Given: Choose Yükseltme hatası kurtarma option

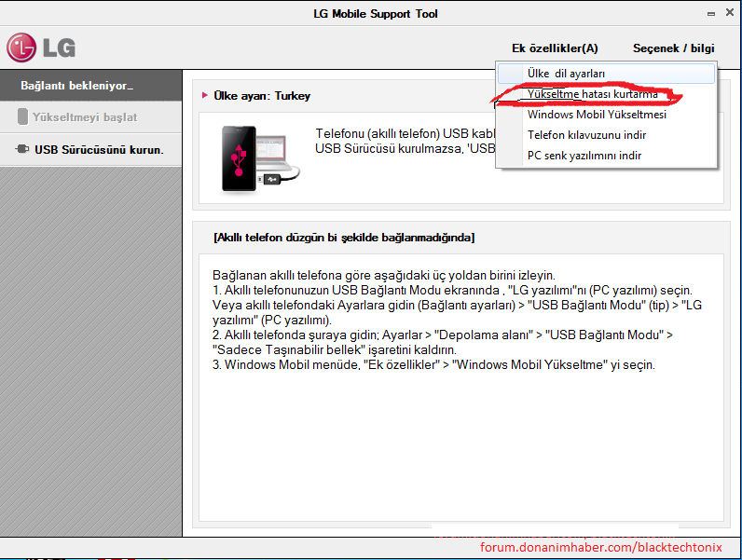Looking at the screenshot, I should [606, 94].
